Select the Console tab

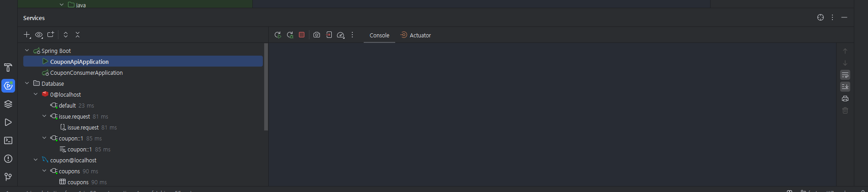point(379,35)
